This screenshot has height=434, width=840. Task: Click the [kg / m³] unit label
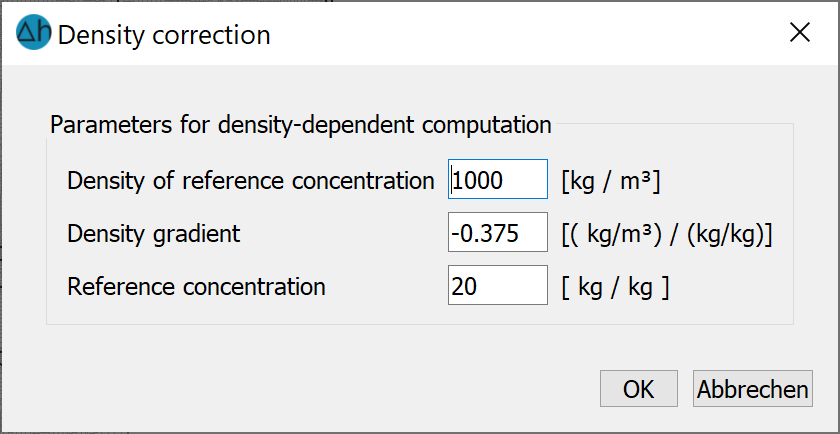tap(611, 181)
